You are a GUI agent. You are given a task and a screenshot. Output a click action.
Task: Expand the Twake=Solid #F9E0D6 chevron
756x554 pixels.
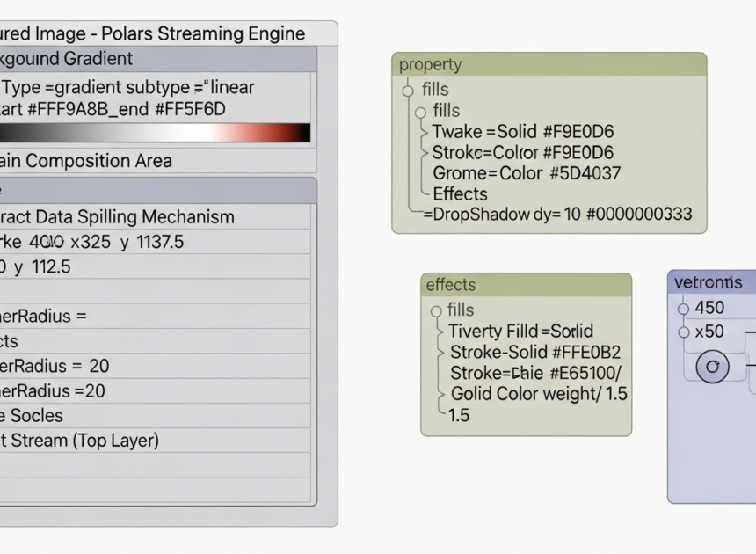coord(425,131)
